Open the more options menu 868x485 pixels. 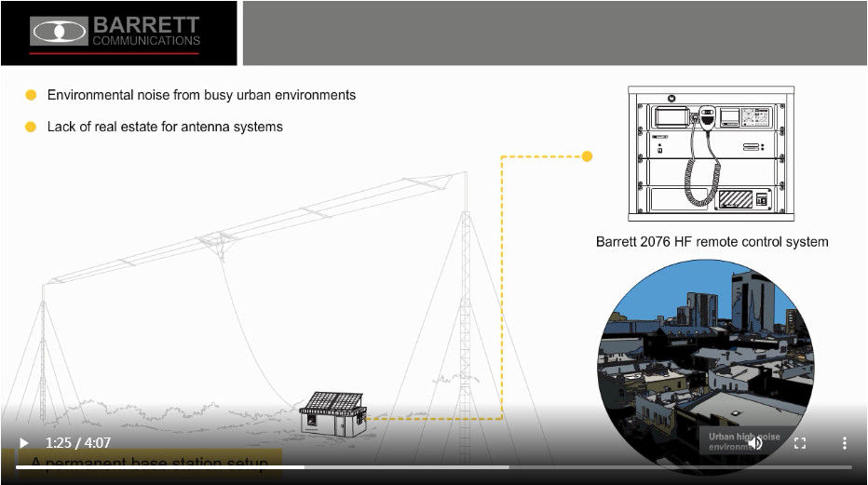tap(844, 443)
